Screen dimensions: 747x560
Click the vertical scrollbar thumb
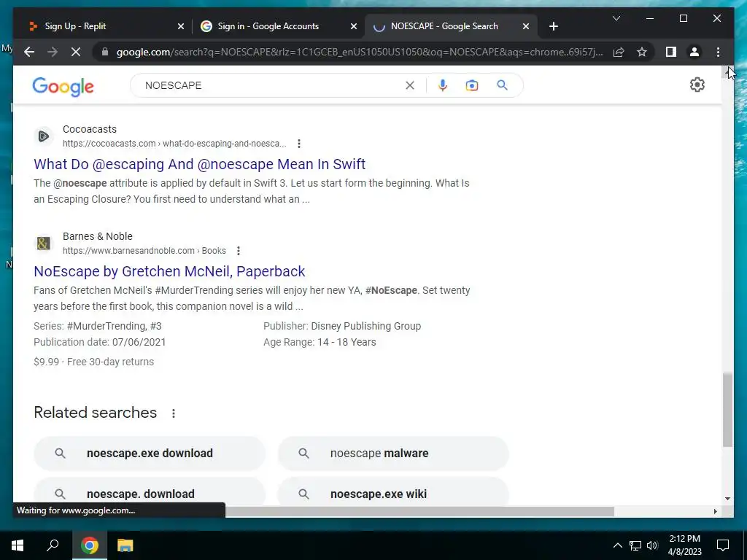[727, 410]
